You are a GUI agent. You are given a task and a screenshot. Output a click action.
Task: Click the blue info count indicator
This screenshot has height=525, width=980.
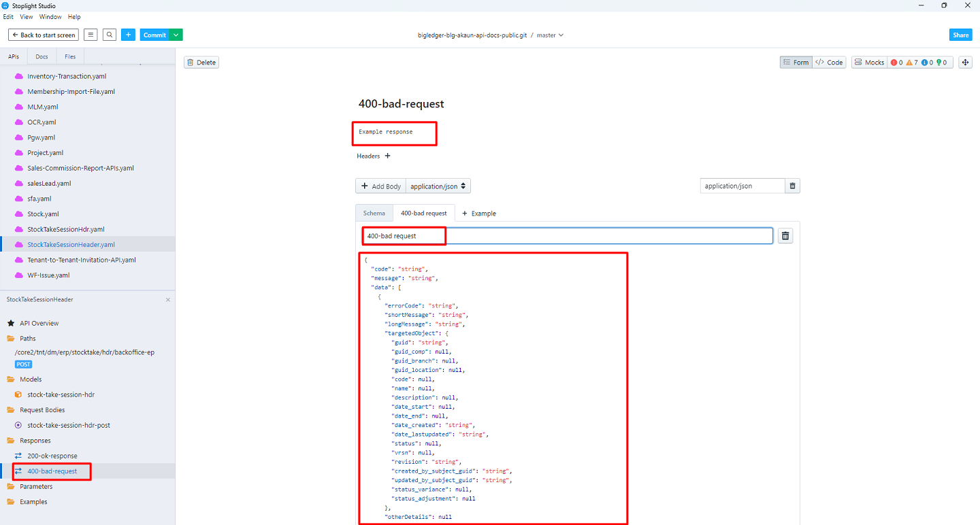[x=927, y=63]
